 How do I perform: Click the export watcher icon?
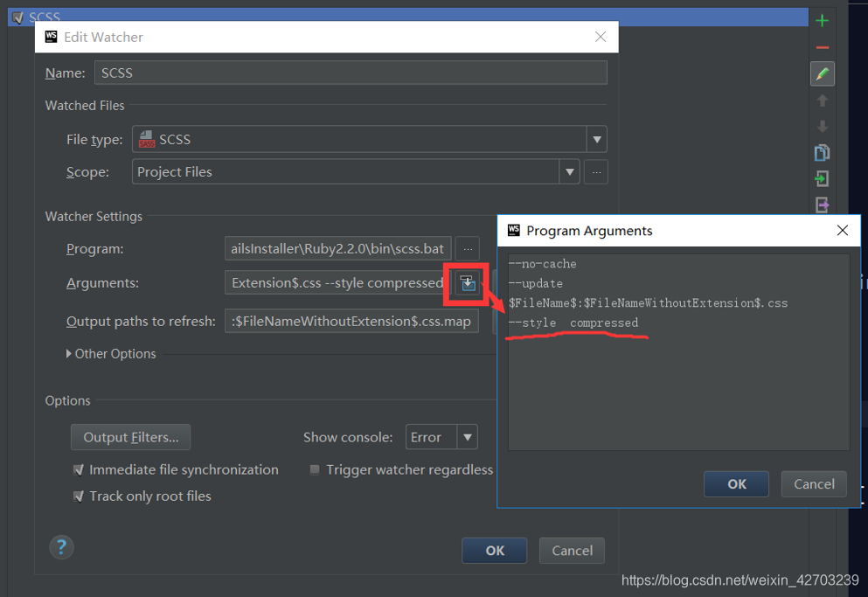[822, 205]
